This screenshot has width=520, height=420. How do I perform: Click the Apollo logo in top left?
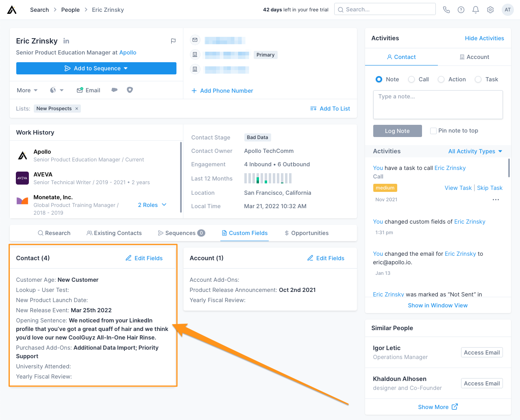[x=12, y=10]
